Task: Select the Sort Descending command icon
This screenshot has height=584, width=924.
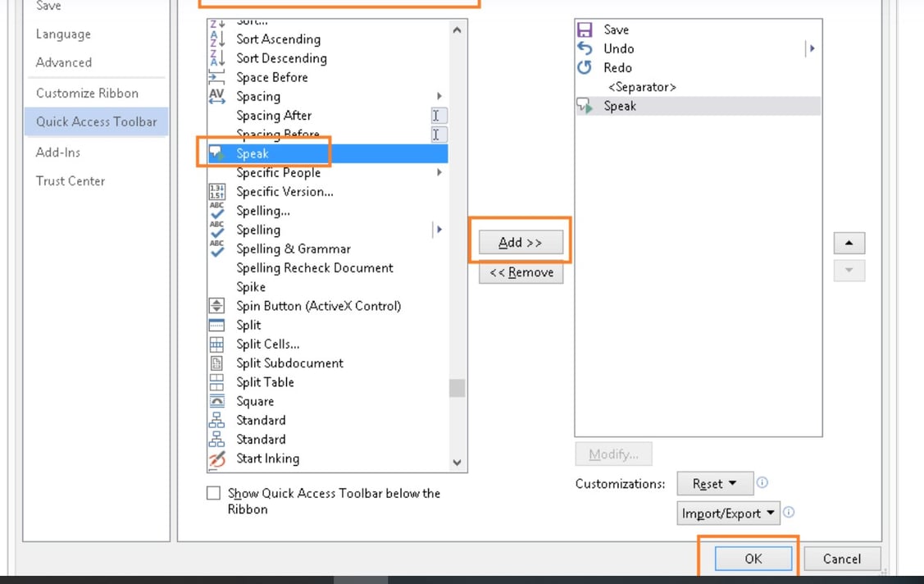Action: click(x=216, y=58)
